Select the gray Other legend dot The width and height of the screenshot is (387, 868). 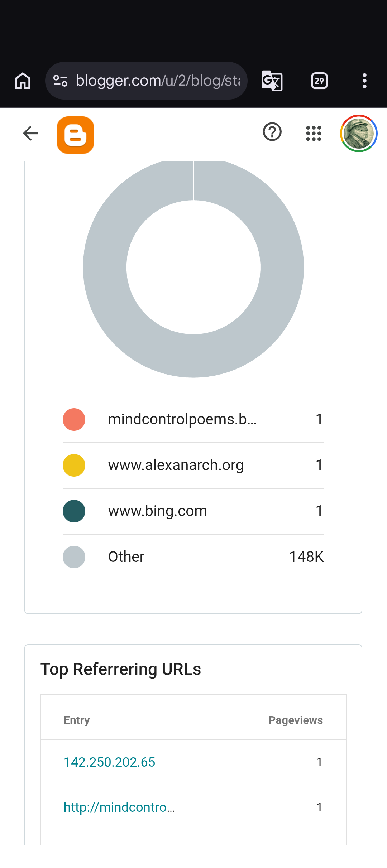[x=74, y=557]
